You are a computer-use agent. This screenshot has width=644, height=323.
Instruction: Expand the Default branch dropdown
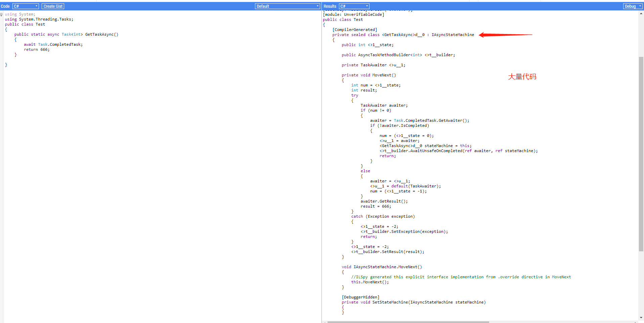coord(287,6)
